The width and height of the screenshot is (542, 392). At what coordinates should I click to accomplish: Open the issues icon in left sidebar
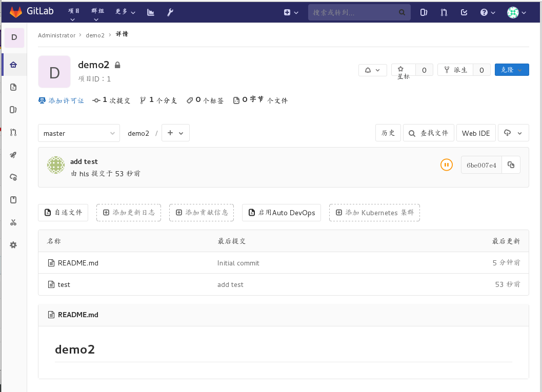coord(13,110)
